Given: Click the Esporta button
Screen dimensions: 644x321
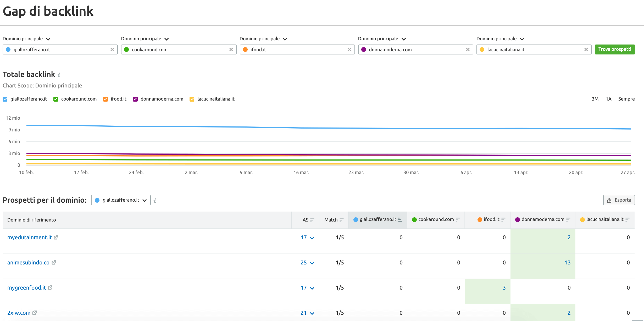Looking at the screenshot, I should pos(619,200).
